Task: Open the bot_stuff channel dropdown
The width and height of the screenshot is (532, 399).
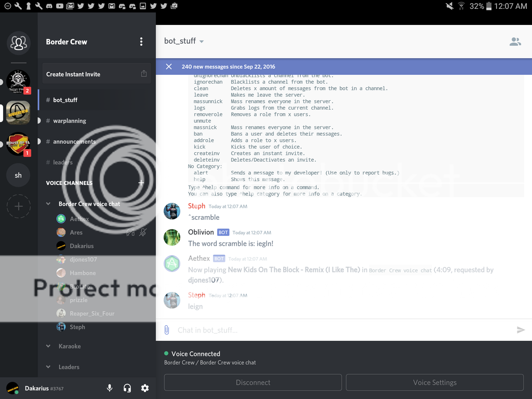Action: point(202,42)
